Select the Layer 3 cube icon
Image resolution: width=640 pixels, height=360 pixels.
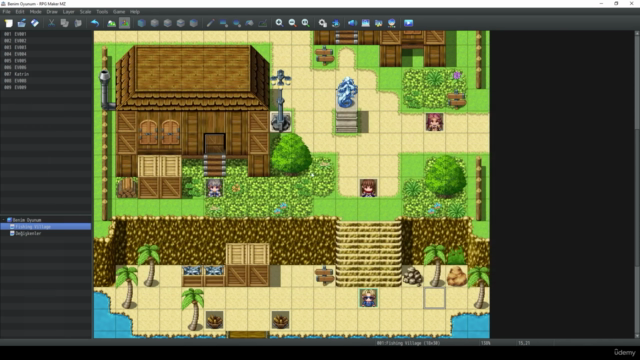pyautogui.click(x=180, y=23)
